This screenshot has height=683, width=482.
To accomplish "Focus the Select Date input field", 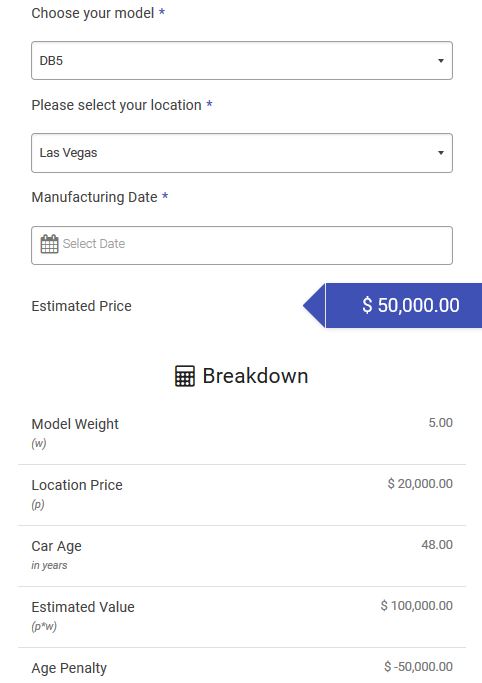I will click(242, 245).
